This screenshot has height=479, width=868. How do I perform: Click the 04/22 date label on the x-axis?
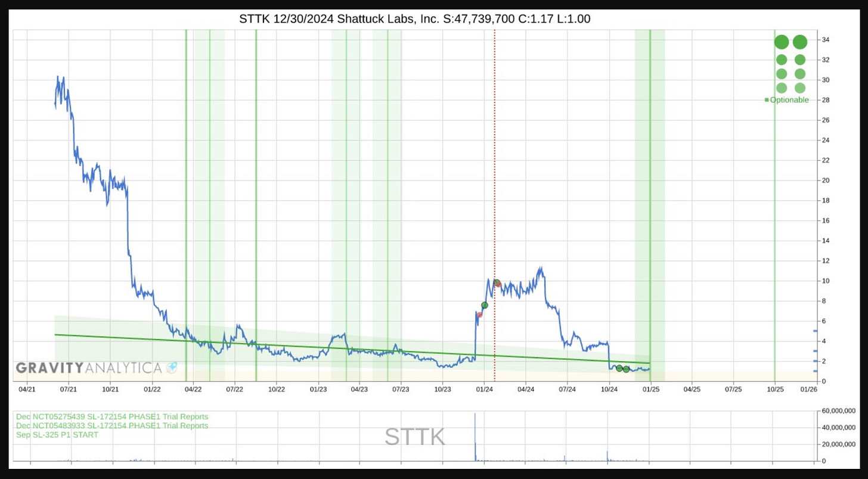click(193, 389)
